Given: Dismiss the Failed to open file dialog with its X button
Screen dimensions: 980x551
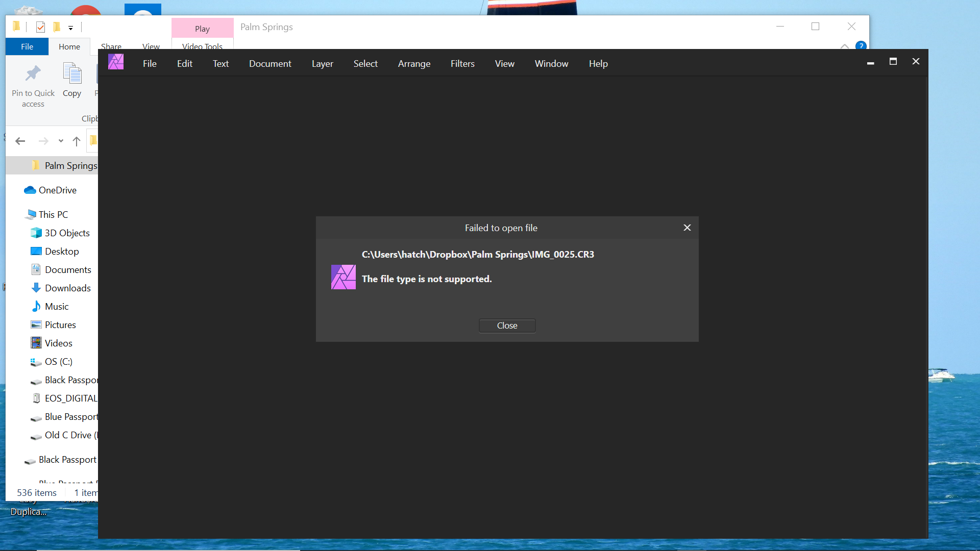Looking at the screenshot, I should pyautogui.click(x=687, y=228).
